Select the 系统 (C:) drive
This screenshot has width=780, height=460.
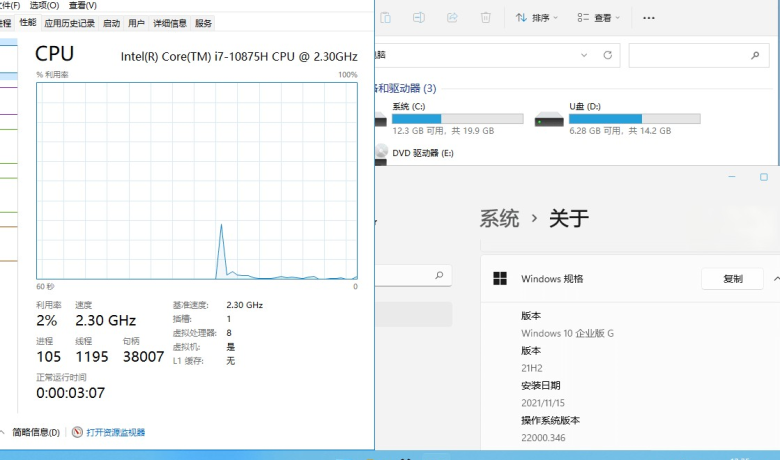[x=449, y=118]
